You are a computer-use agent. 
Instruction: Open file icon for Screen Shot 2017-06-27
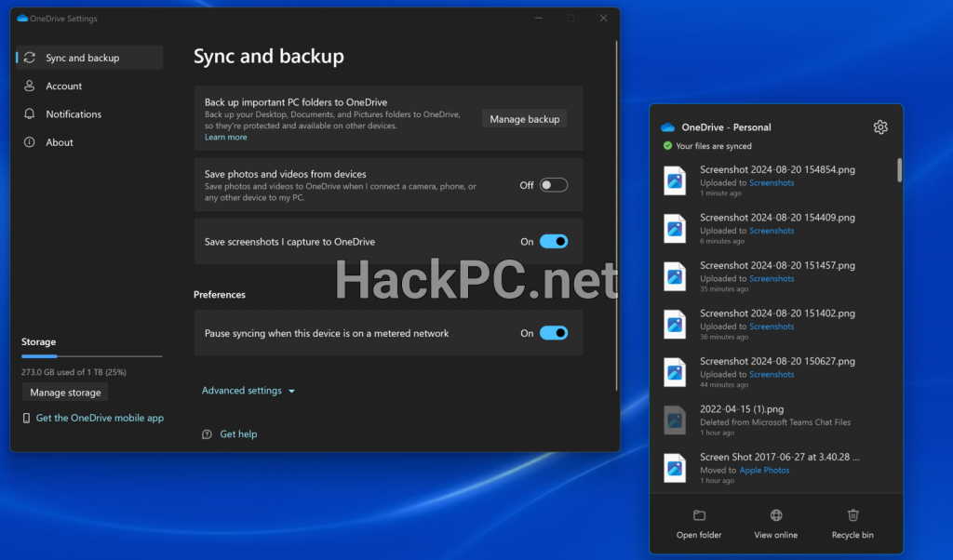pos(675,468)
